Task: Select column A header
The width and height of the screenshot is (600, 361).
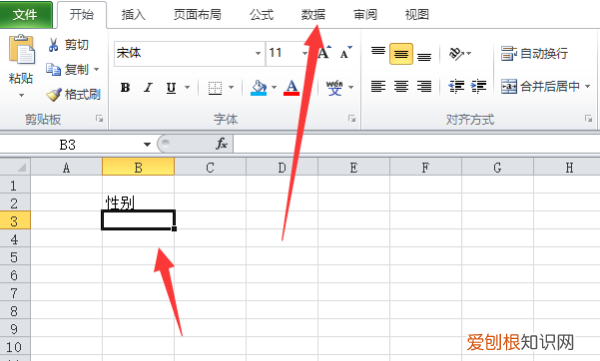Action: [66, 167]
